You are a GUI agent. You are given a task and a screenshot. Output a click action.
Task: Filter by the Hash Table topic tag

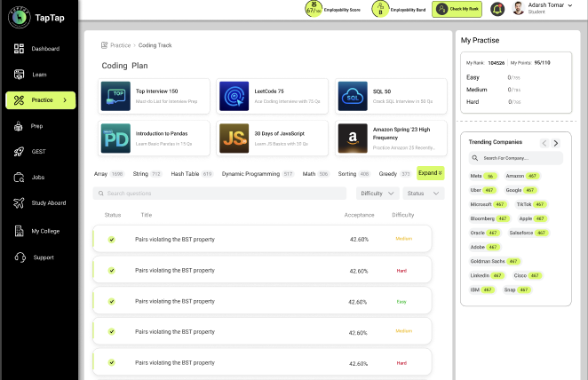[192, 174]
